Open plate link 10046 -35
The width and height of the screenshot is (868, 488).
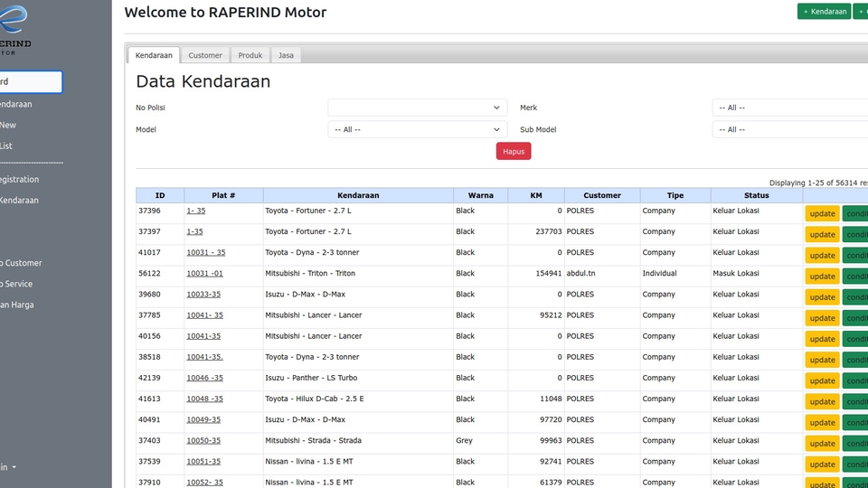(204, 378)
